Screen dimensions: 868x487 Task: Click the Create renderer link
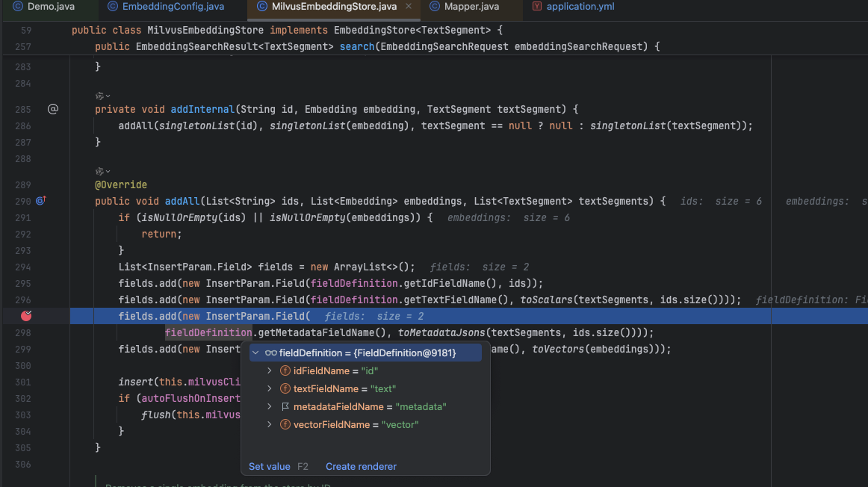(361, 467)
